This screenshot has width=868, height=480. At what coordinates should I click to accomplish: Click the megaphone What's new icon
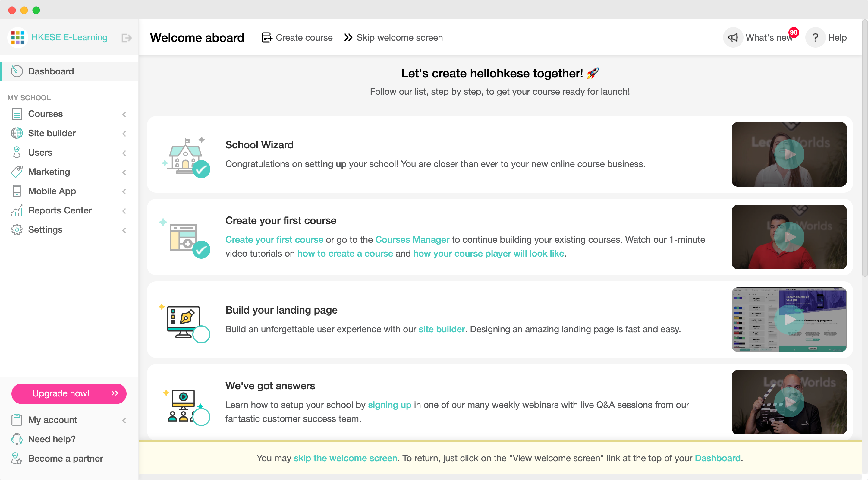click(733, 38)
